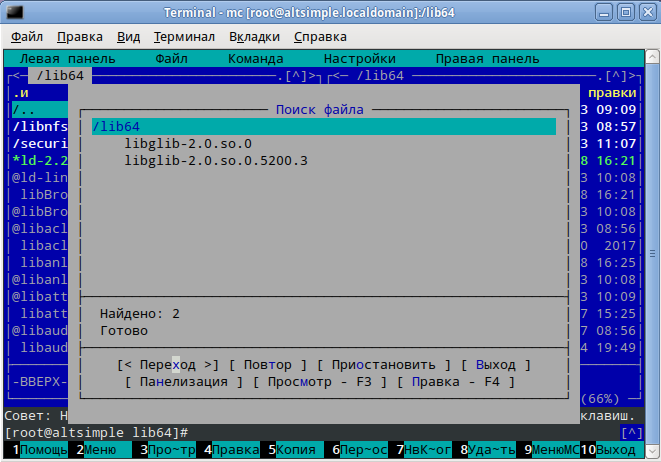Screen dimensions: 661x462
Task: Click the Панелизация button
Action: 184,382
